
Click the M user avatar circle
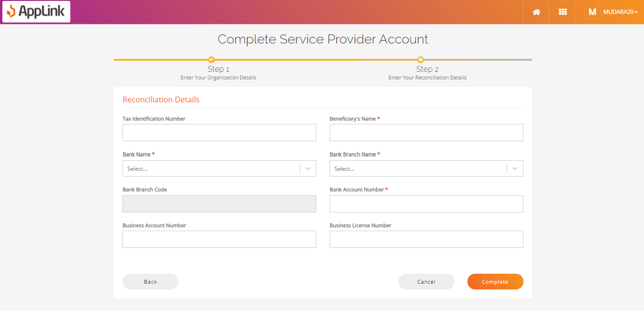(592, 12)
